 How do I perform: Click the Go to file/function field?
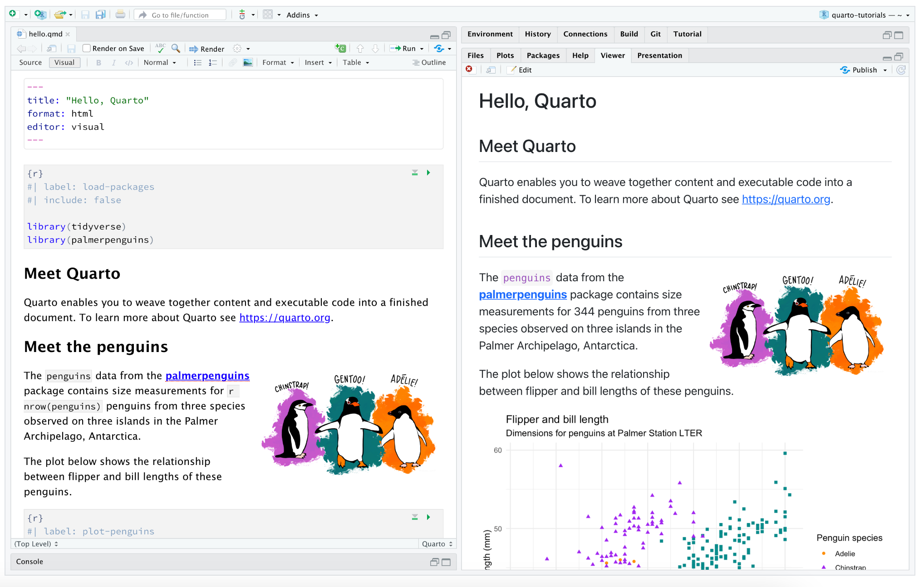(x=181, y=15)
